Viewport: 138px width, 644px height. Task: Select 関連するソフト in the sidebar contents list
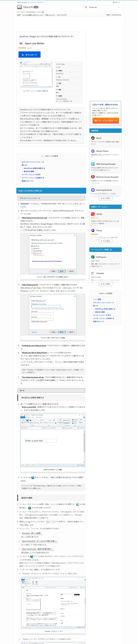coord(99,321)
